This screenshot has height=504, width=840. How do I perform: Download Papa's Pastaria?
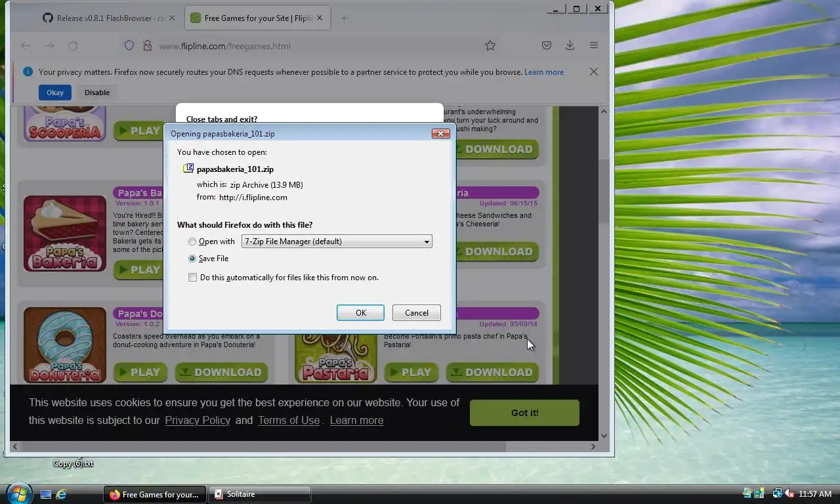click(492, 372)
